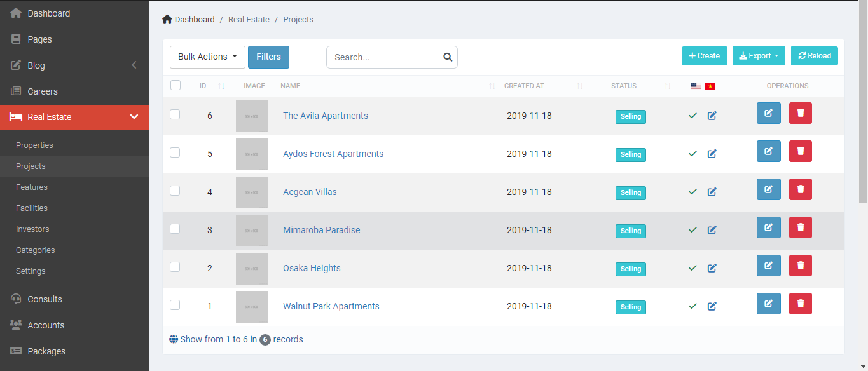Open the Bulk Actions dropdown
Screen dimensions: 868x371
pyautogui.click(x=207, y=57)
